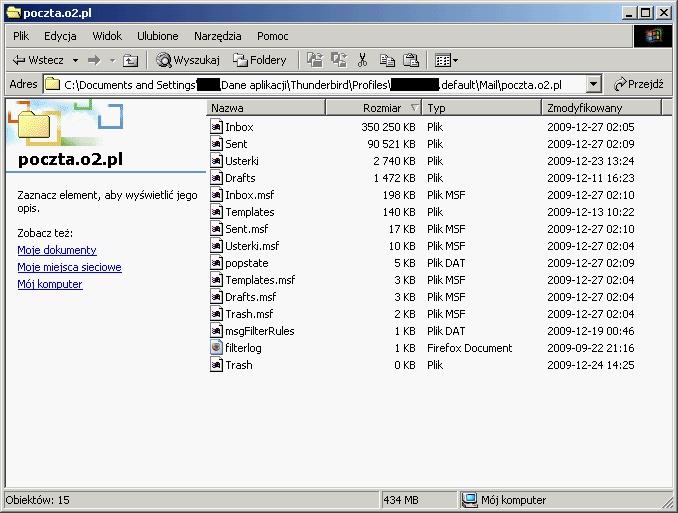The width and height of the screenshot is (678, 513).
Task: Go back with the Wstecz button
Action: click(x=38, y=60)
